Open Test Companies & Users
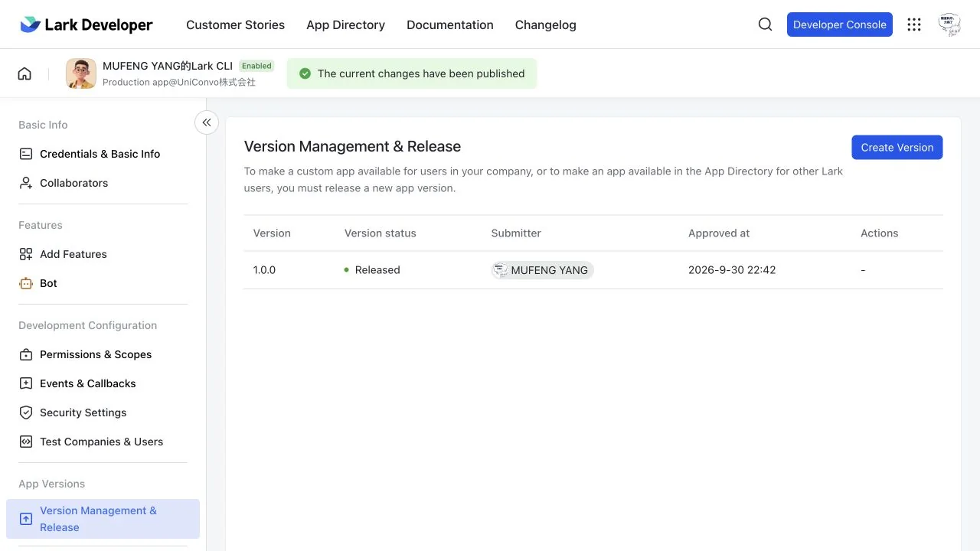 coord(103,442)
